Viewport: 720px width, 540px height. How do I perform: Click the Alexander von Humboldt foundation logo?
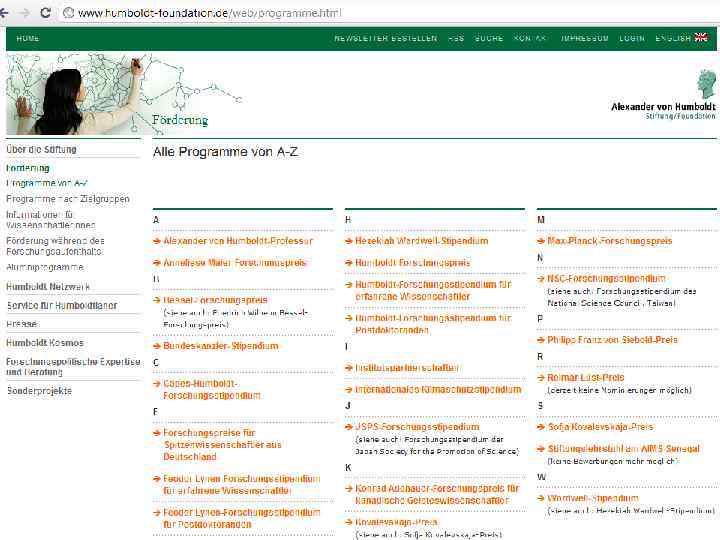[664, 95]
